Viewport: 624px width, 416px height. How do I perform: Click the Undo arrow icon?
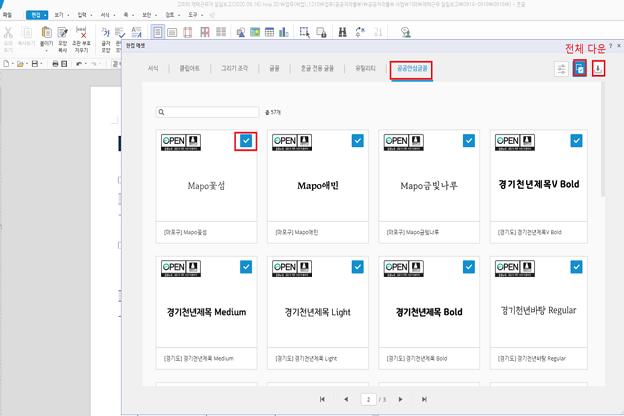79,64
